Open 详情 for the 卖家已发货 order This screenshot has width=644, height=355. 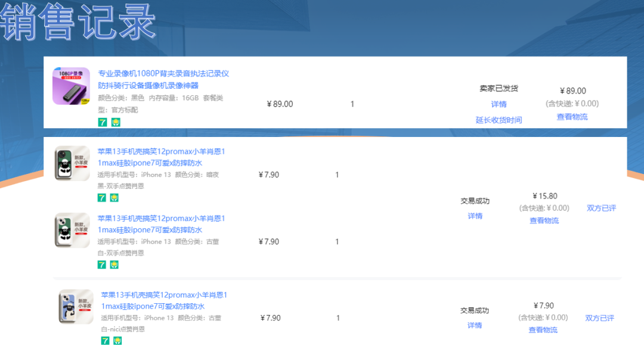coord(499,104)
